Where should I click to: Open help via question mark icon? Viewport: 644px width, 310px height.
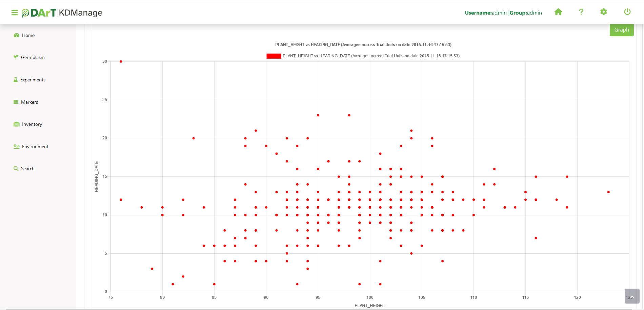(581, 12)
